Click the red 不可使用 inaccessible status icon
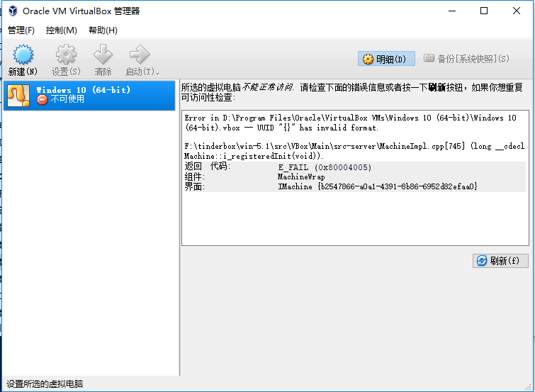 click(x=42, y=100)
